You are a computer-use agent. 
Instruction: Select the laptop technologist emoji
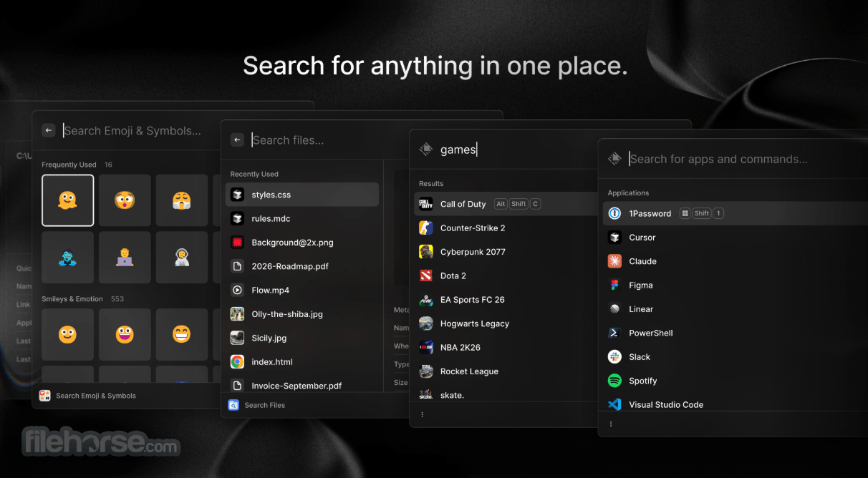[x=125, y=258]
